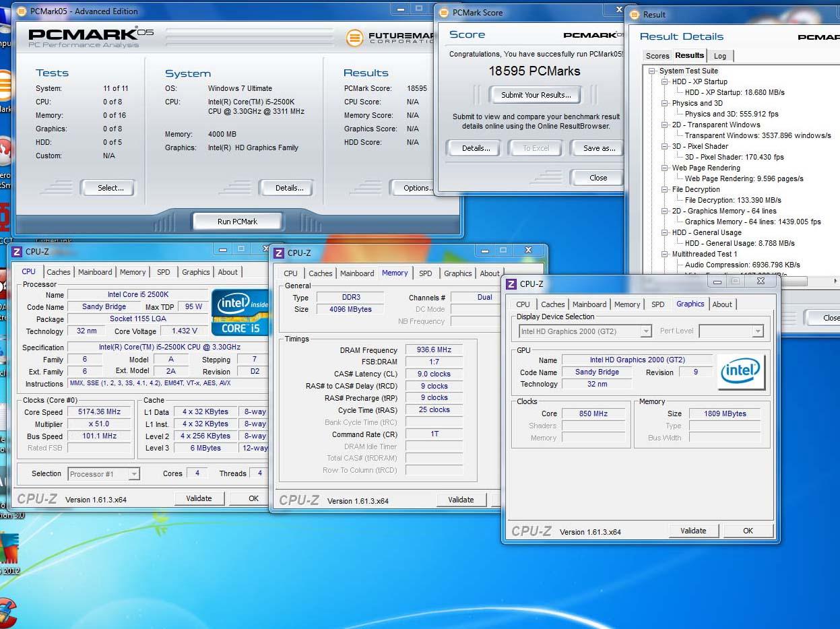Image resolution: width=840 pixels, height=629 pixels.
Task: Collapse the 2D - Transparent Windows node
Action: tap(665, 125)
